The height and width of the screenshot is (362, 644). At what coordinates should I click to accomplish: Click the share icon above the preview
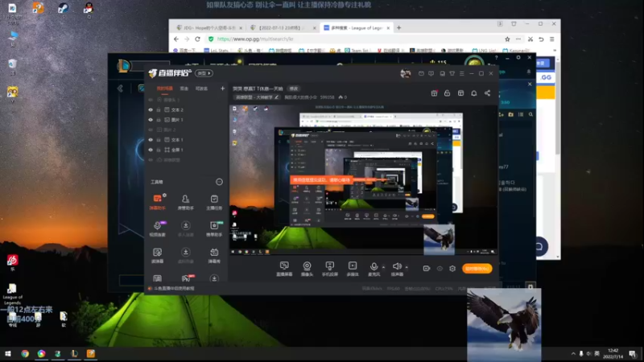point(487,93)
